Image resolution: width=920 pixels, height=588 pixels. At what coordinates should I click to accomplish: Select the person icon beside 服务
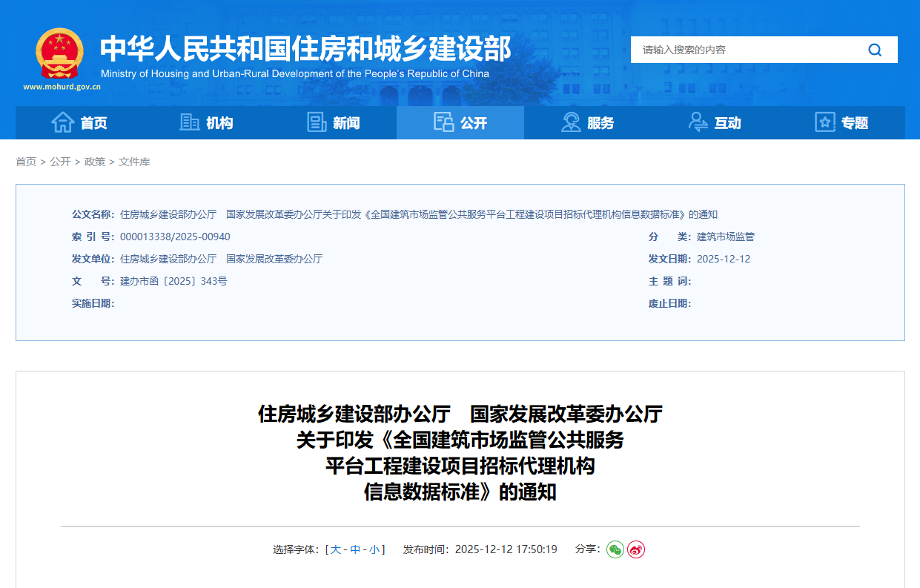coord(569,122)
